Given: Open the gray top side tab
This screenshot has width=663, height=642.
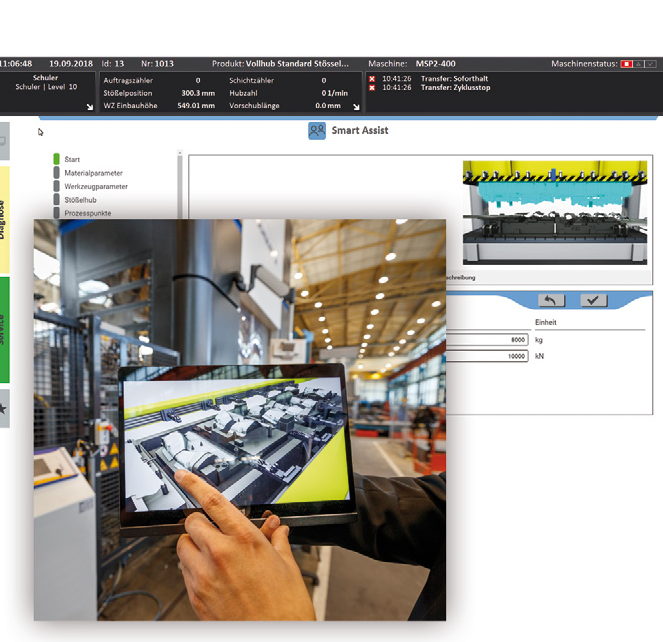Looking at the screenshot, I should click(x=4, y=141).
